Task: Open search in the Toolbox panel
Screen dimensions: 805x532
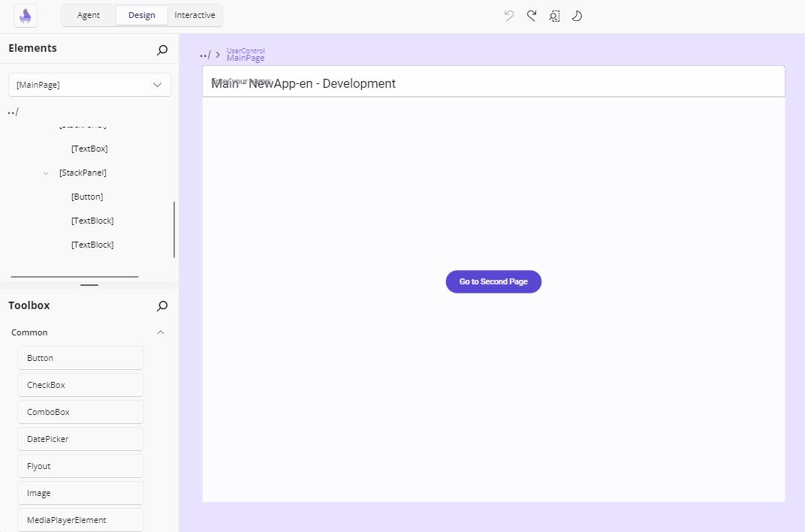Action: click(161, 305)
